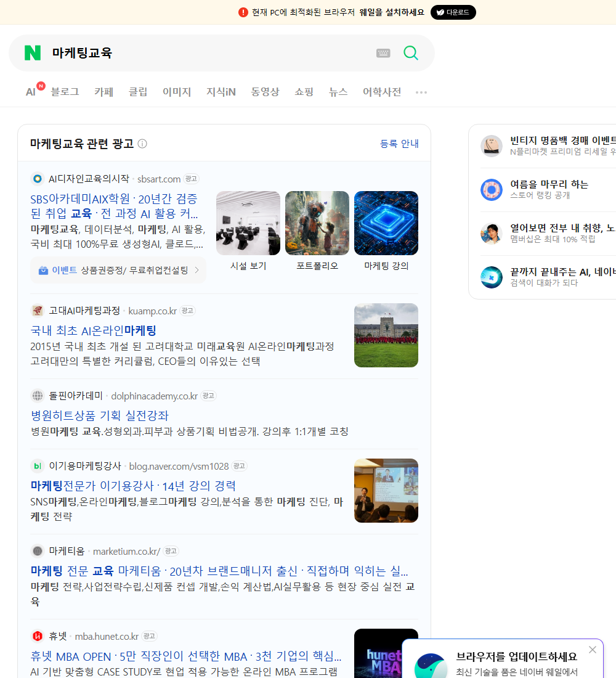Open the 병원히트상품 기획 실전강좌 link
Image resolution: width=616 pixels, height=678 pixels.
[x=99, y=415]
